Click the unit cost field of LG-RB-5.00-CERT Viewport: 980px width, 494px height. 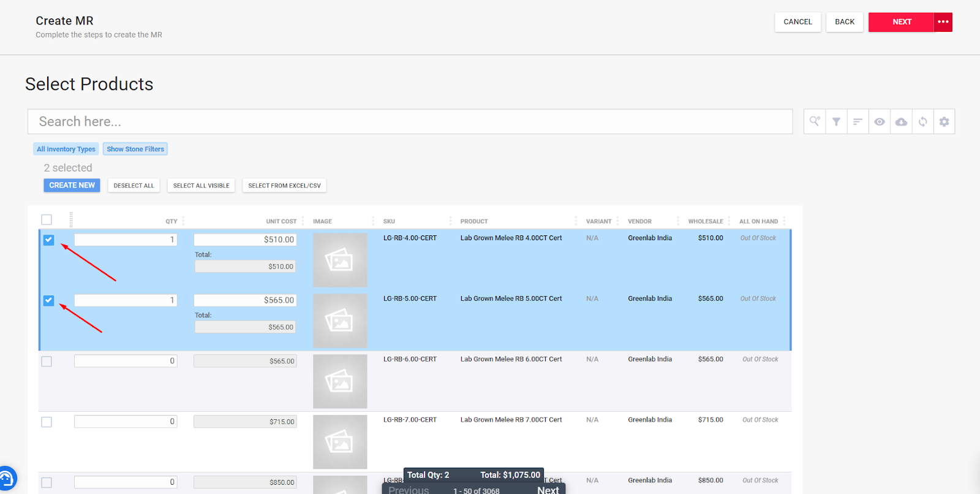(245, 300)
